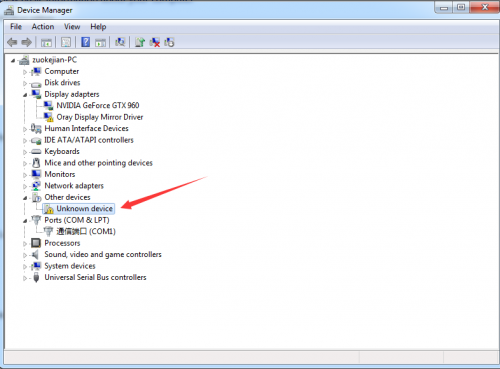Collapse the Display adapters category arrow
The image size is (500, 369).
pyautogui.click(x=25, y=95)
